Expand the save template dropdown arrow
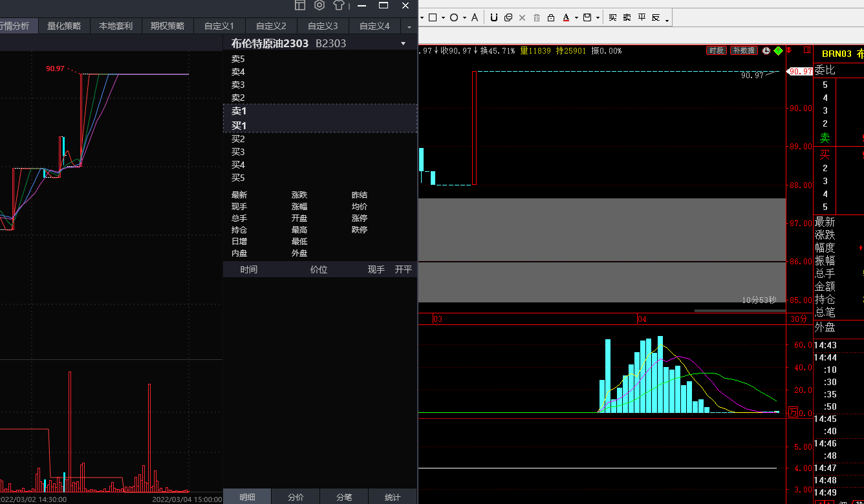The height and width of the screenshot is (504, 864). [x=598, y=18]
